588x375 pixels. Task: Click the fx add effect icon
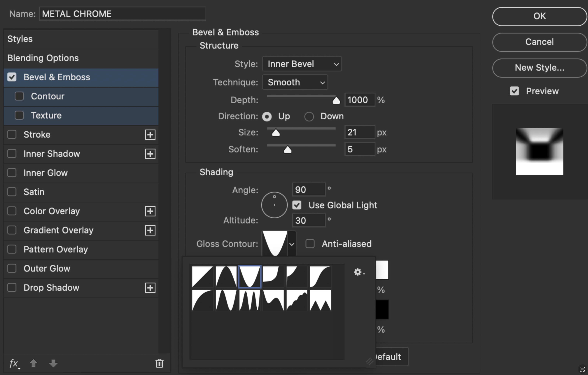pos(14,364)
